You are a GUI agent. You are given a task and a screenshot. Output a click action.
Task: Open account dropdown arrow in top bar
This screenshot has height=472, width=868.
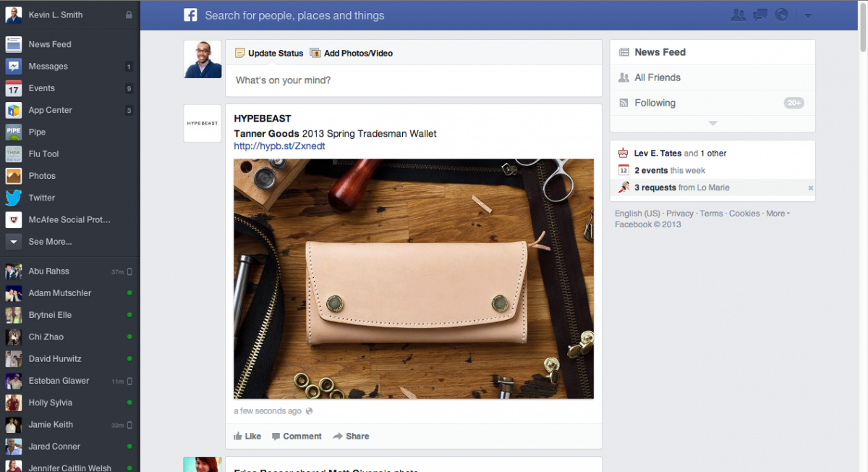(808, 15)
